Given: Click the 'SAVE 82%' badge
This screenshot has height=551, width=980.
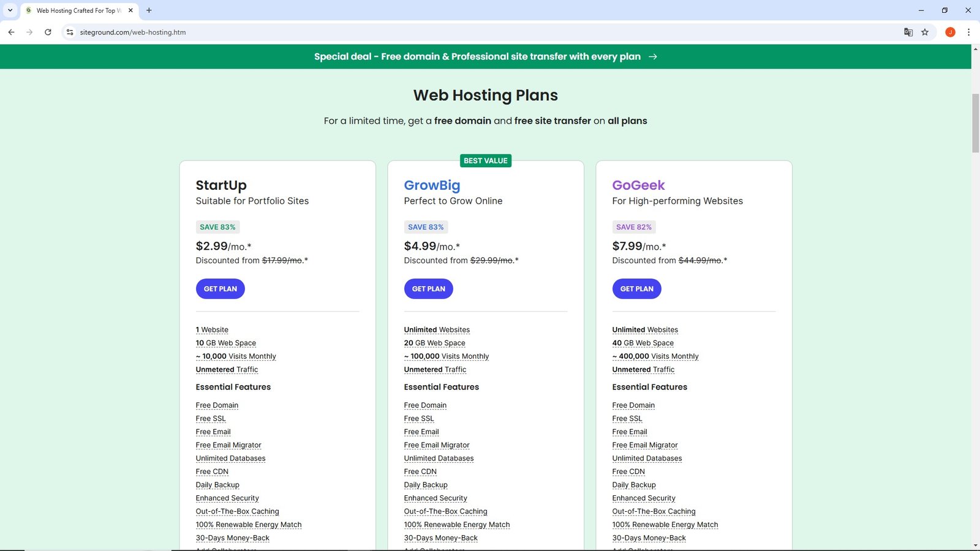Looking at the screenshot, I should 634,227.
